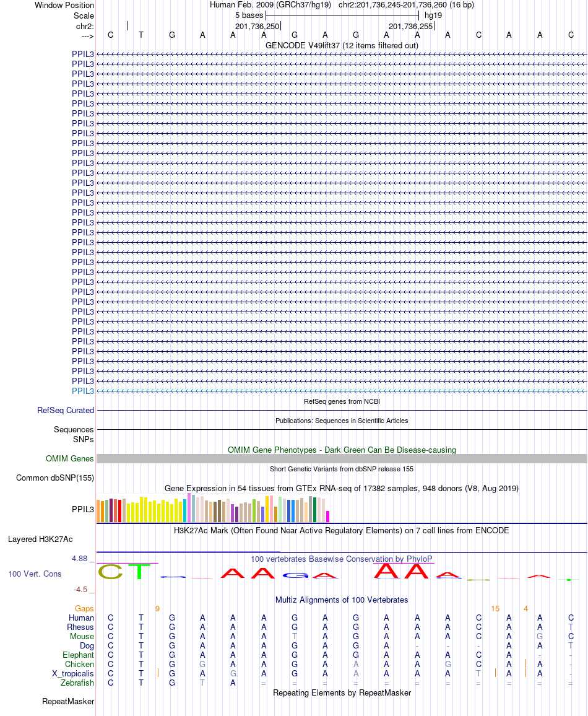This screenshot has height=716, width=588.
Task: Select the Human alignment row label
Action: point(81,618)
